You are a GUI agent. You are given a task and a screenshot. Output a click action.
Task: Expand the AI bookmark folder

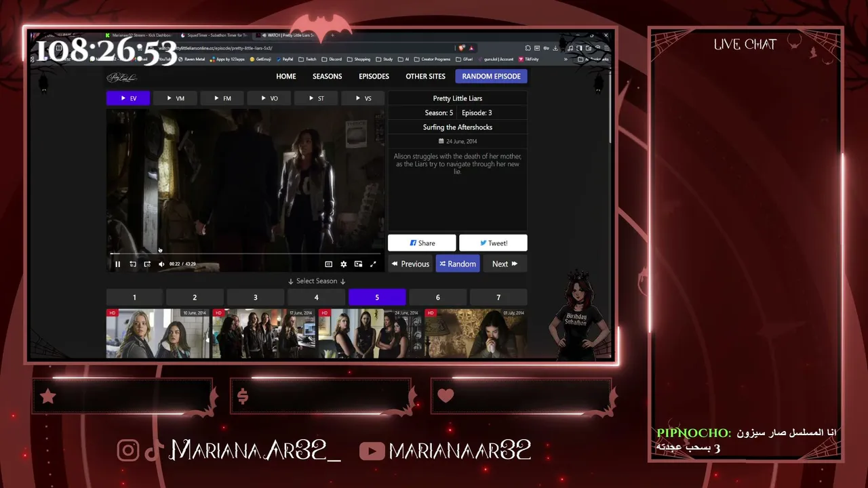pos(403,60)
